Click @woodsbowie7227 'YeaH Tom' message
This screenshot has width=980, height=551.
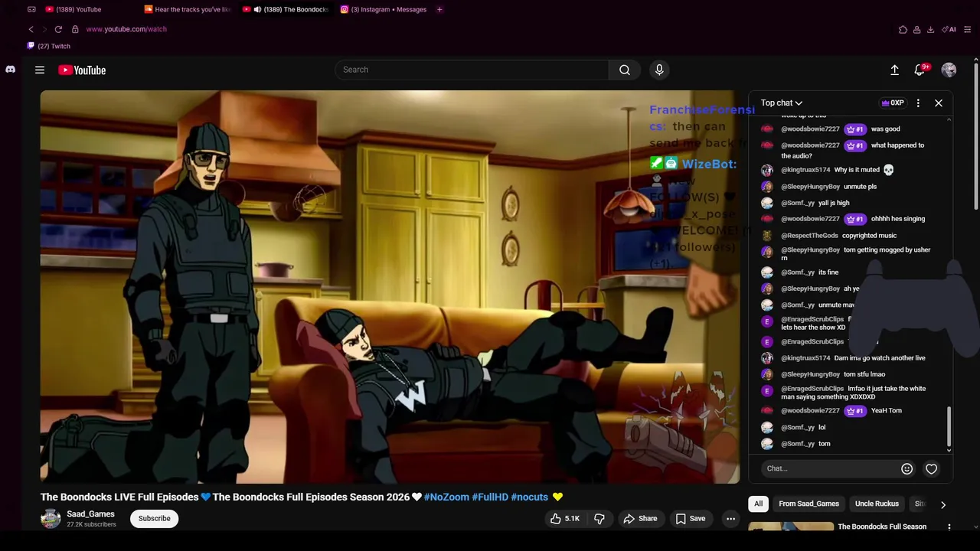(830, 411)
